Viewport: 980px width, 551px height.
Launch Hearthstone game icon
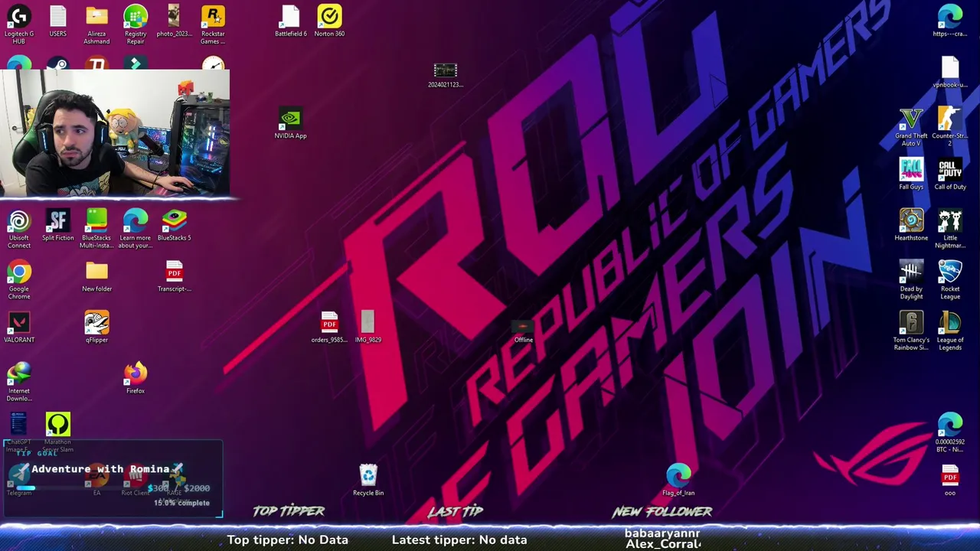911,226
